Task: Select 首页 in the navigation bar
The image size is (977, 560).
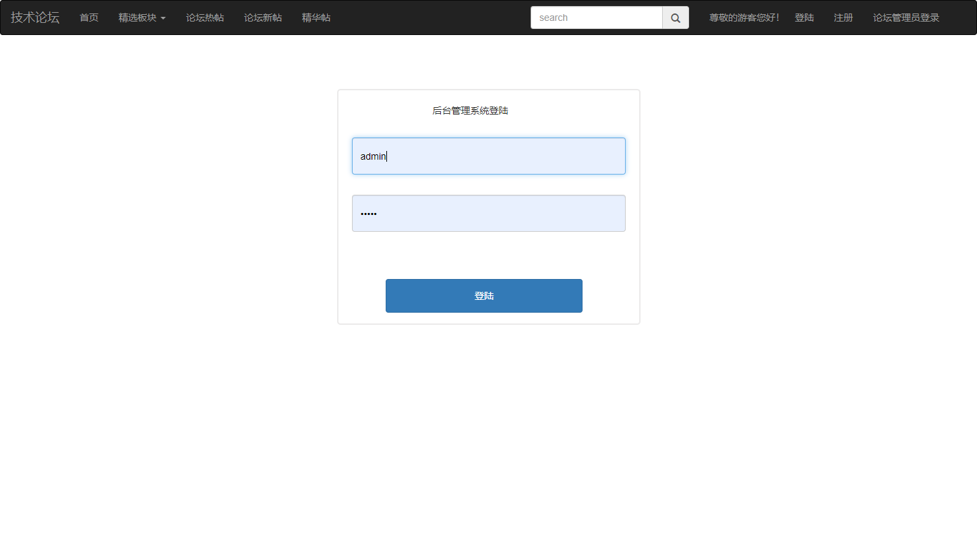Action: [88, 18]
